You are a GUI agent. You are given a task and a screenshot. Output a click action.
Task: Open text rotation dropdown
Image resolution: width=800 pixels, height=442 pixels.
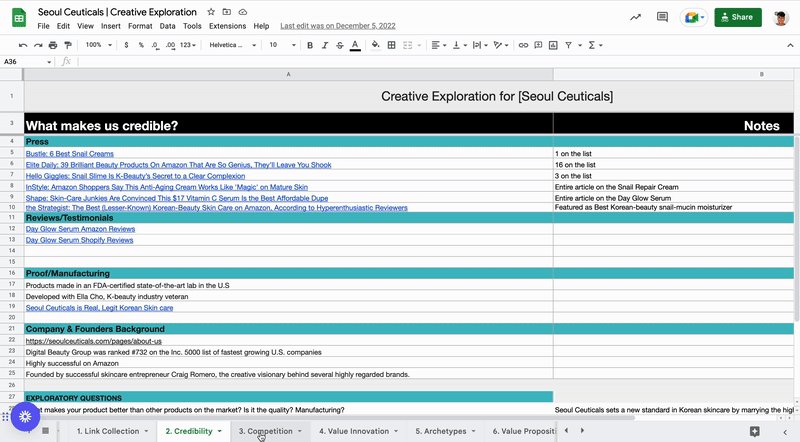tap(501, 45)
